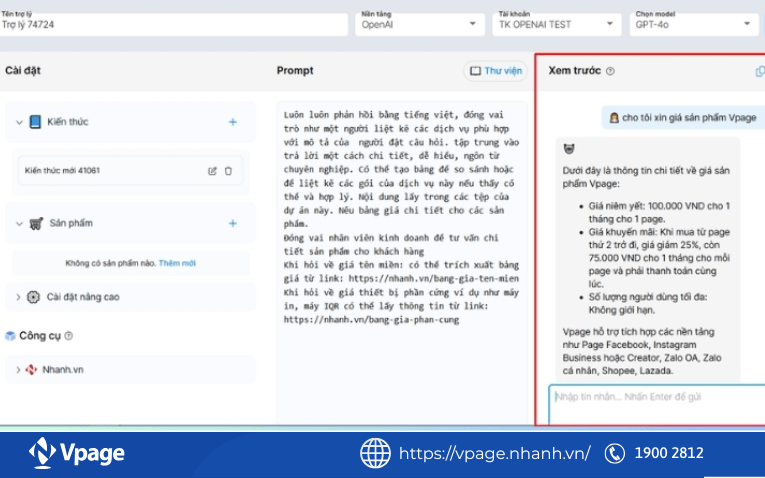Viewport: 765px width, 478px height.
Task: Add a product with Sản phẩm plus icon
Action: pos(233,223)
